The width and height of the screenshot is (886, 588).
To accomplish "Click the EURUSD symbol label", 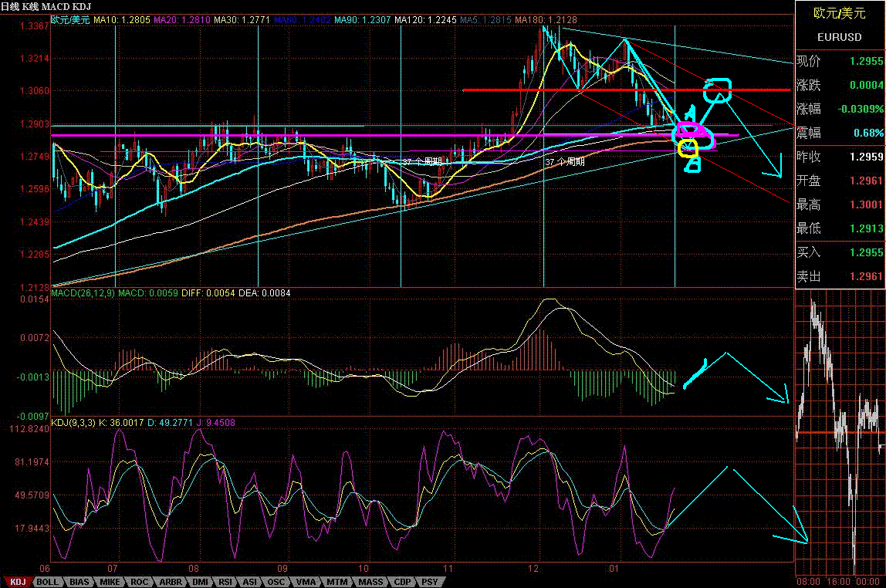I will point(839,37).
